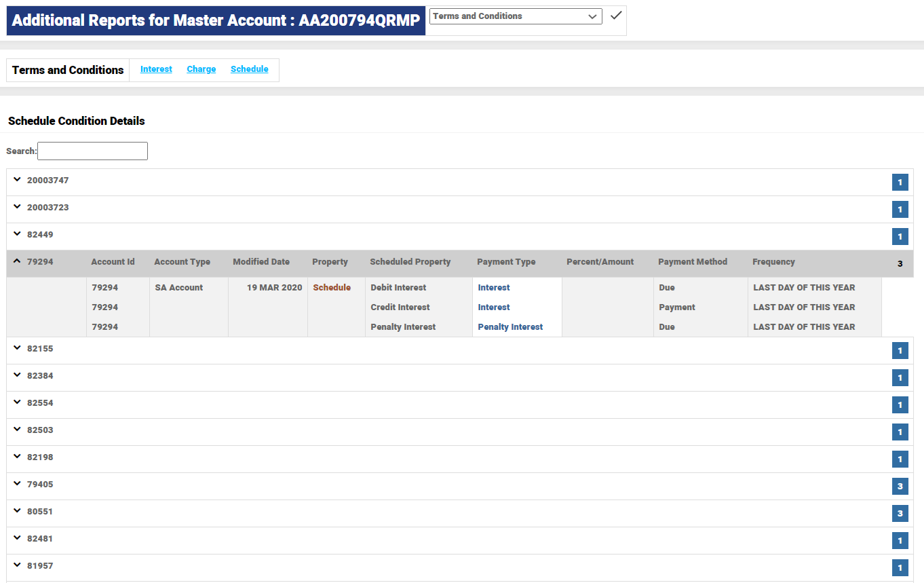Click the Schedule property in 79294 row

tap(332, 288)
